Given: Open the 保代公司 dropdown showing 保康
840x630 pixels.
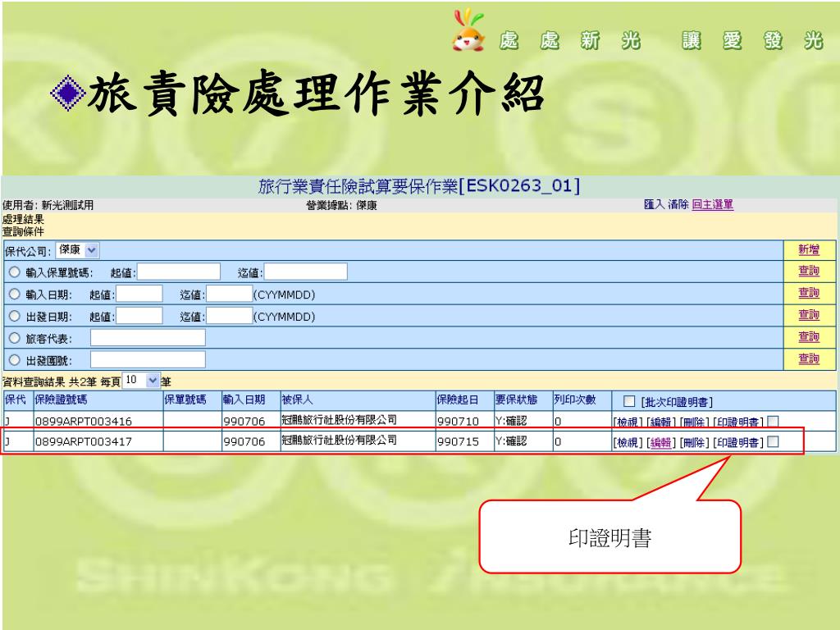Looking at the screenshot, I should coord(77,250).
